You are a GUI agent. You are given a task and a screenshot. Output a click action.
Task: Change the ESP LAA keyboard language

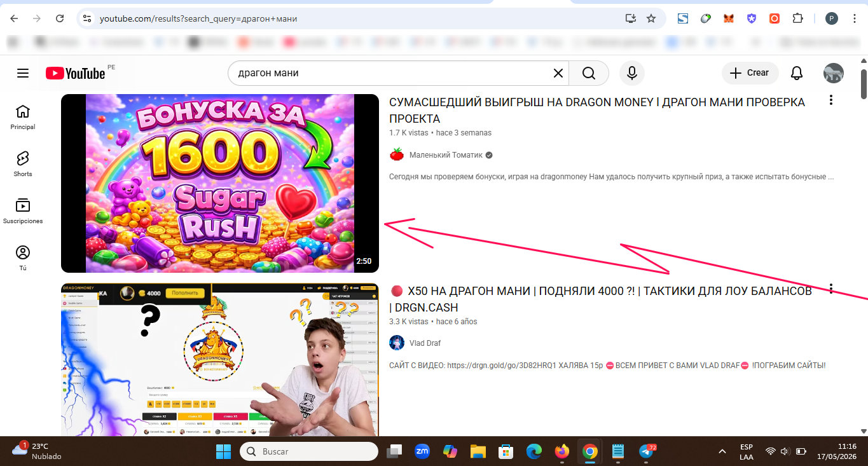click(x=747, y=451)
